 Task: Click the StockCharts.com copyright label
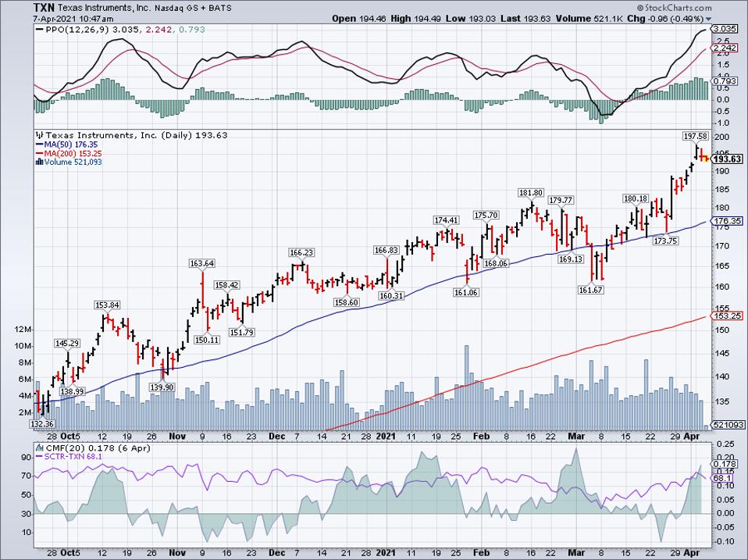[674, 8]
